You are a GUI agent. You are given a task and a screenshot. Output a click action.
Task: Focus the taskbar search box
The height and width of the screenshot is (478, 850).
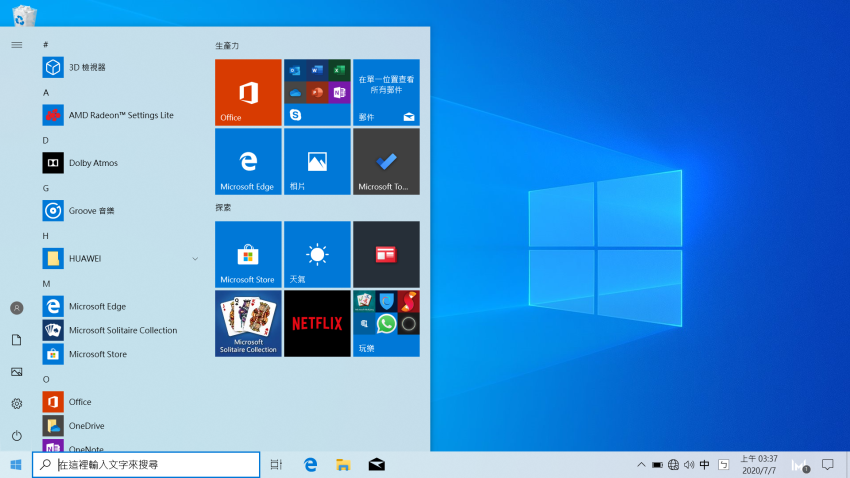coord(146,464)
